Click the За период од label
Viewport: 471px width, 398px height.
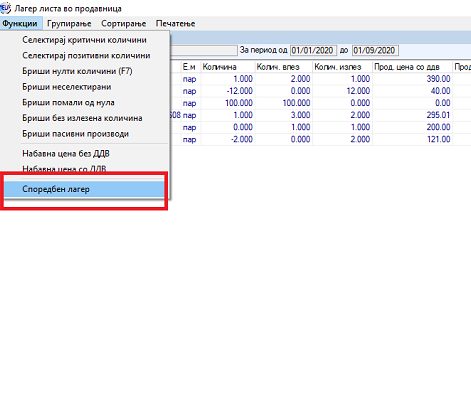coord(263,50)
